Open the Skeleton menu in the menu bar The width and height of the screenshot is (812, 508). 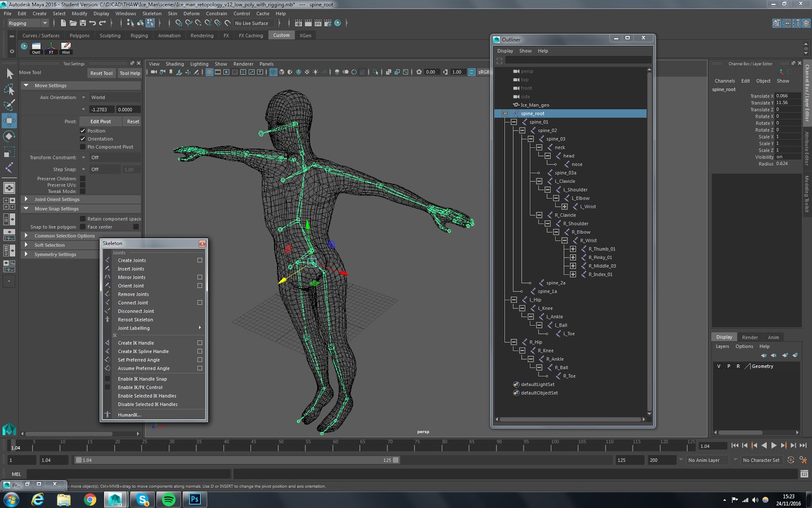151,13
